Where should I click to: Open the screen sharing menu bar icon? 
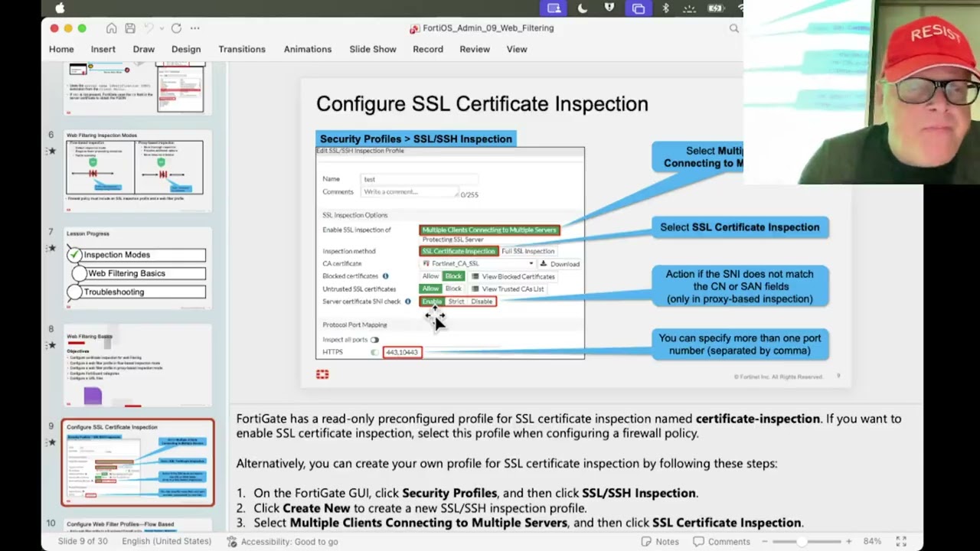tap(554, 8)
